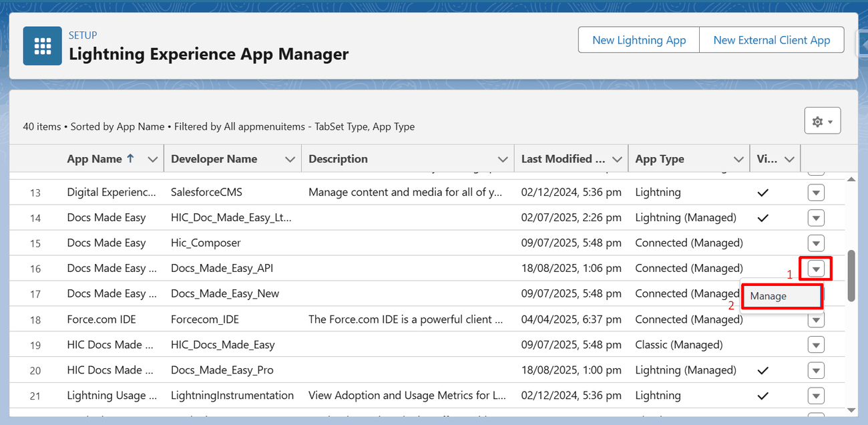This screenshot has height=425, width=868.
Task: Click the App Manager grid icon
Action: pyautogui.click(x=43, y=46)
